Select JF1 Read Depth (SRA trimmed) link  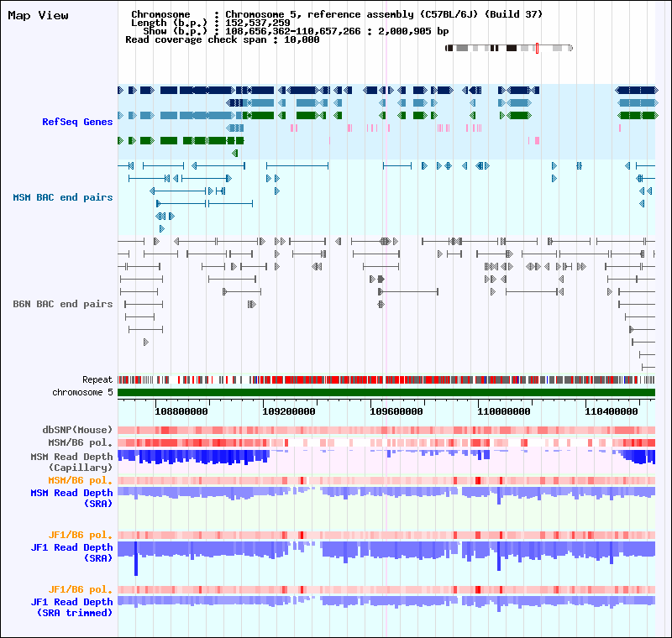[x=71, y=607]
